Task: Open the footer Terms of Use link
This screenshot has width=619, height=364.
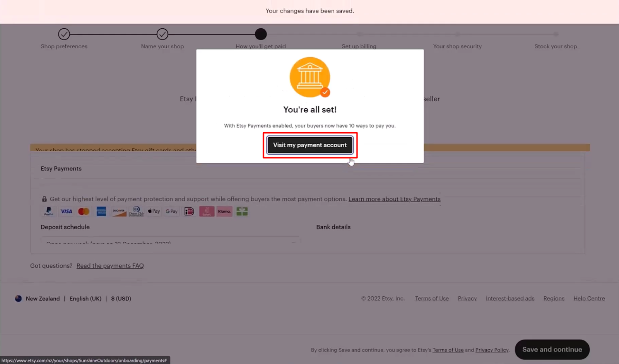Action: (x=432, y=299)
